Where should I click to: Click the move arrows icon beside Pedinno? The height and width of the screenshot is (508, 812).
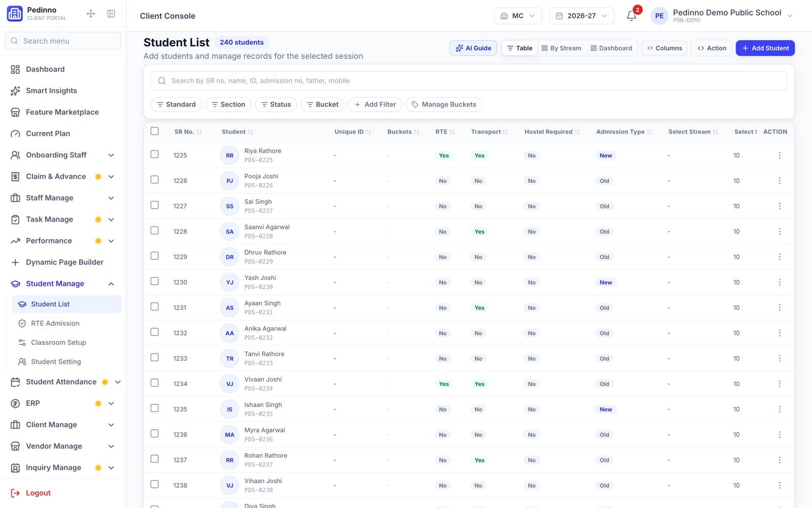coord(91,14)
